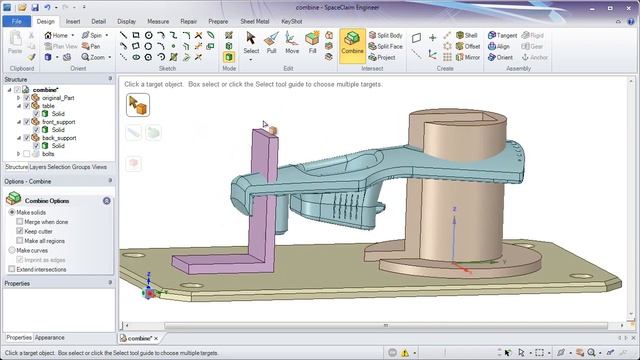Switch to the Appearance tab
This screenshot has height=360, width=640.
49,338
